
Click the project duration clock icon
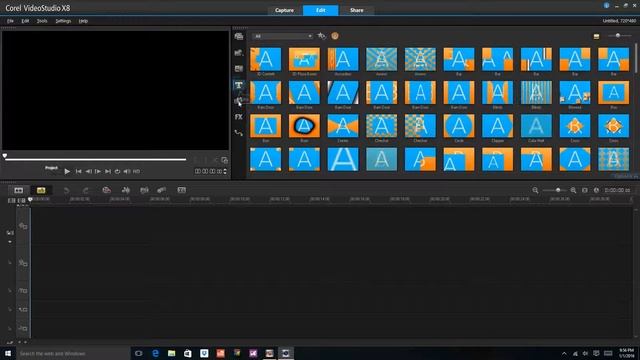point(596,190)
